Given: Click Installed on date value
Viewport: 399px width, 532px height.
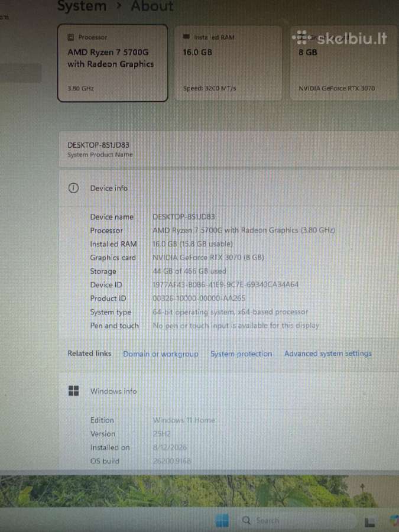Looking at the screenshot, I should tap(170, 447).
